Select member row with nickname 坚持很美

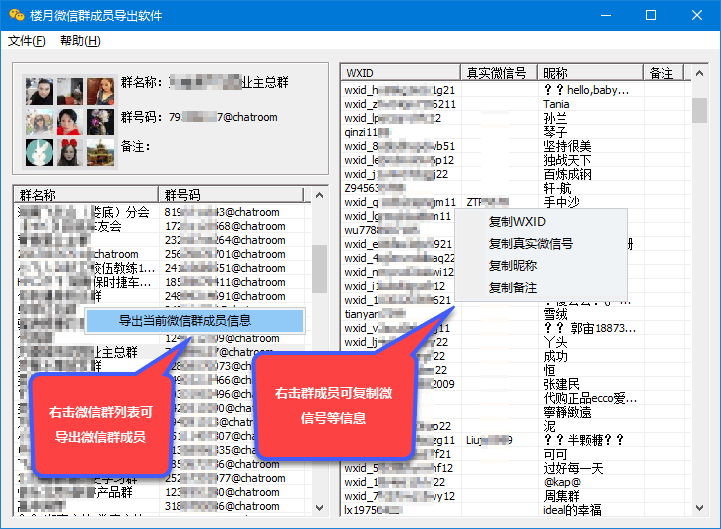coord(516,146)
